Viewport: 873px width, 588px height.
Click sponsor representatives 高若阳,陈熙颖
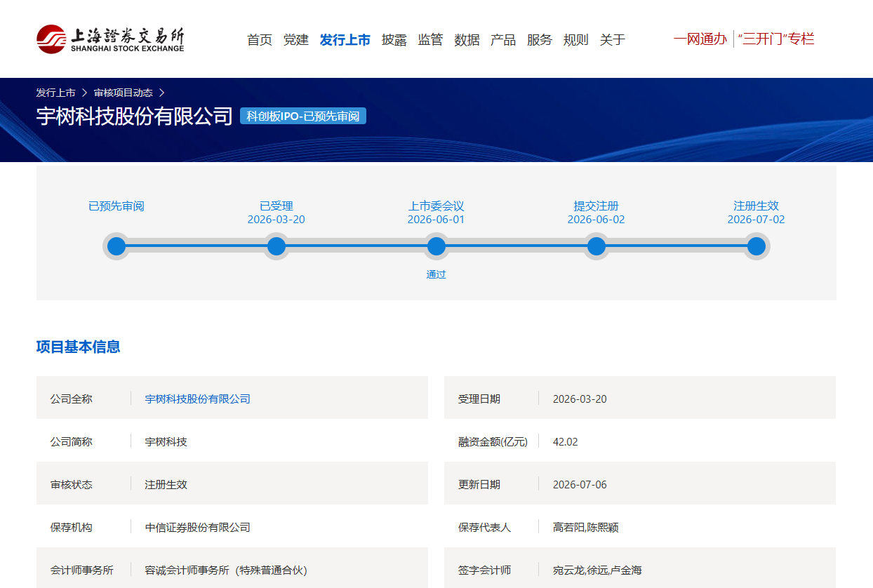(586, 527)
